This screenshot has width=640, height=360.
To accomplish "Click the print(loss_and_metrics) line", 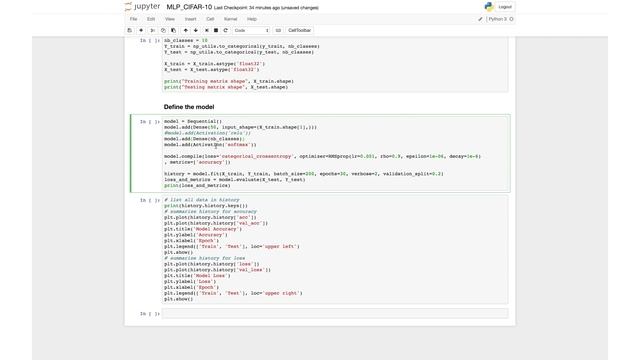I will tap(197, 185).
